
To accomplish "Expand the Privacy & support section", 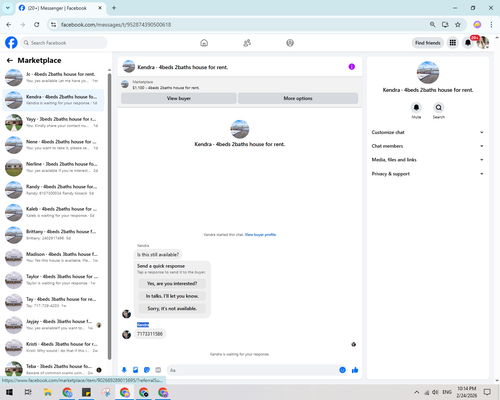I will click(428, 174).
